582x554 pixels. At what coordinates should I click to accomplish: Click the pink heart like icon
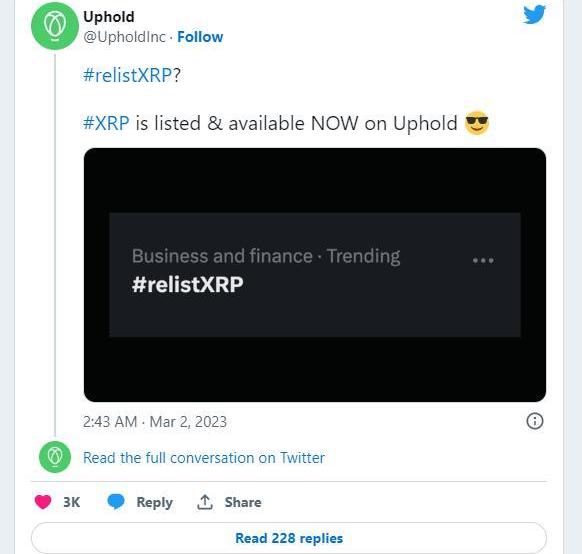pyautogui.click(x=43, y=502)
